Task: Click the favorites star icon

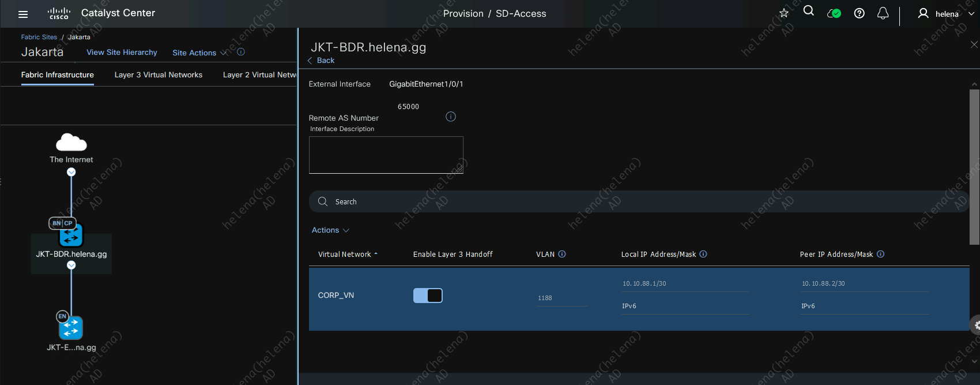Action: pos(783,13)
